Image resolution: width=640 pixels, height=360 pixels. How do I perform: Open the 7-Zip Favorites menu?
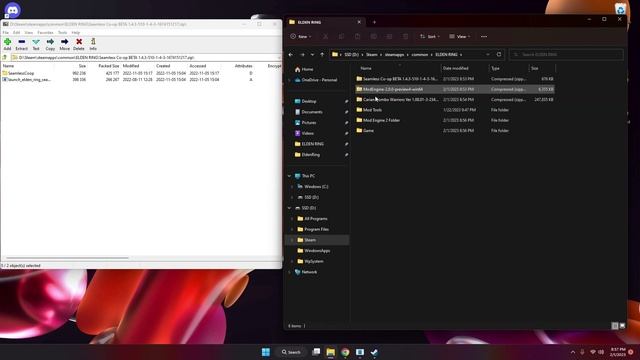tap(45, 32)
